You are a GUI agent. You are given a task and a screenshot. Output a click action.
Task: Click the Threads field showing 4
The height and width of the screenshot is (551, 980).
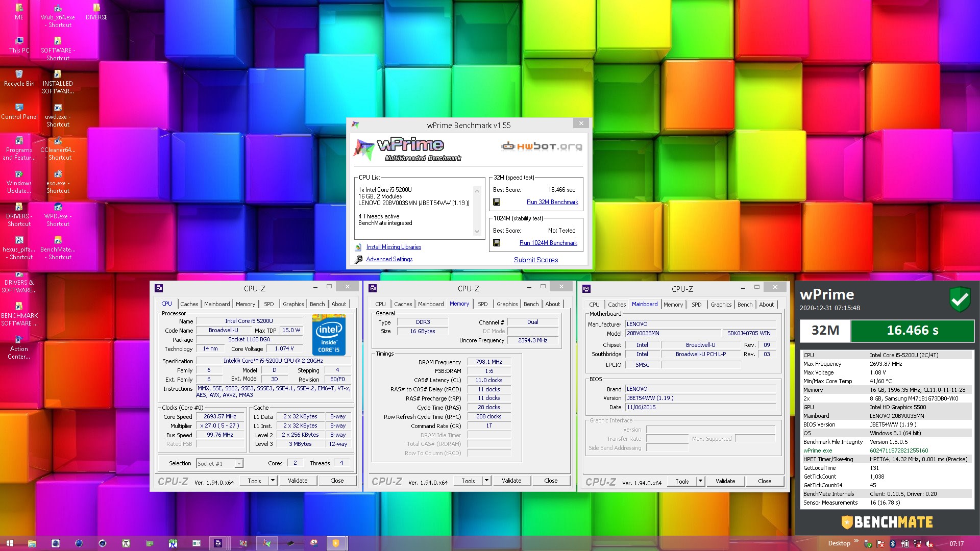coord(341,463)
